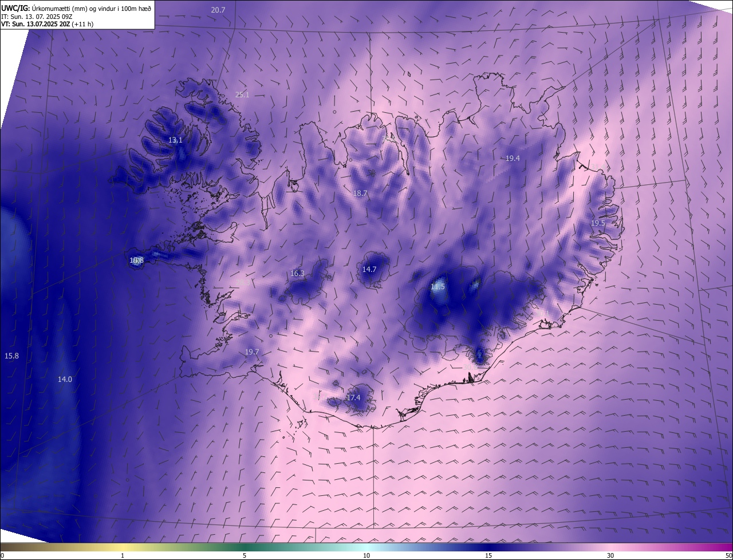Click the legend tick label '5'
The image size is (733, 560).
[x=245, y=555]
